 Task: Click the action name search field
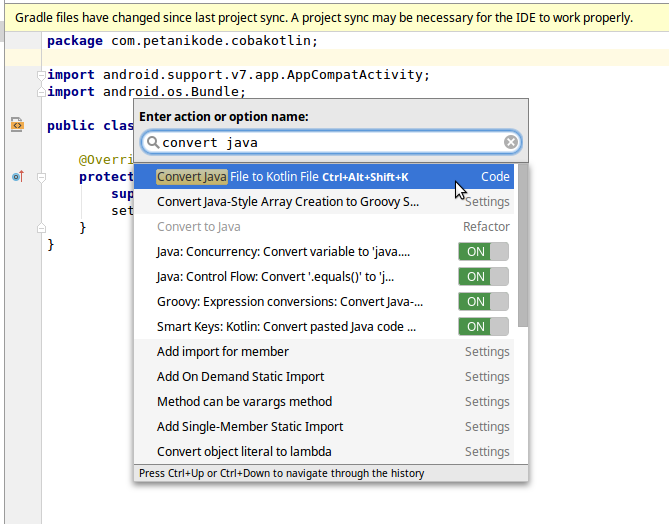point(331,142)
